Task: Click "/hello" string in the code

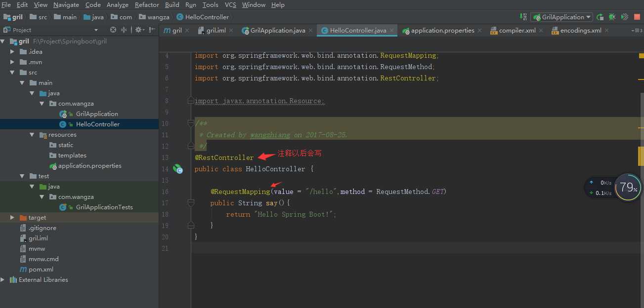Action: pyautogui.click(x=322, y=192)
